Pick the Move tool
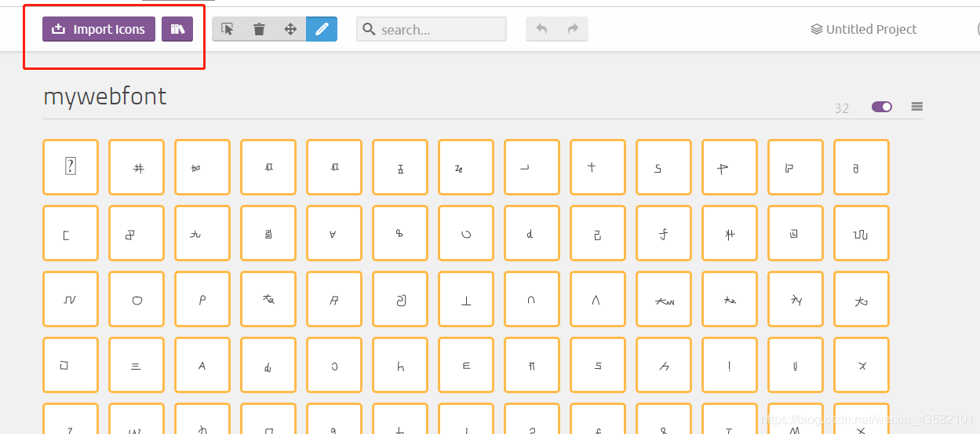This screenshot has height=434, width=980. [x=290, y=29]
